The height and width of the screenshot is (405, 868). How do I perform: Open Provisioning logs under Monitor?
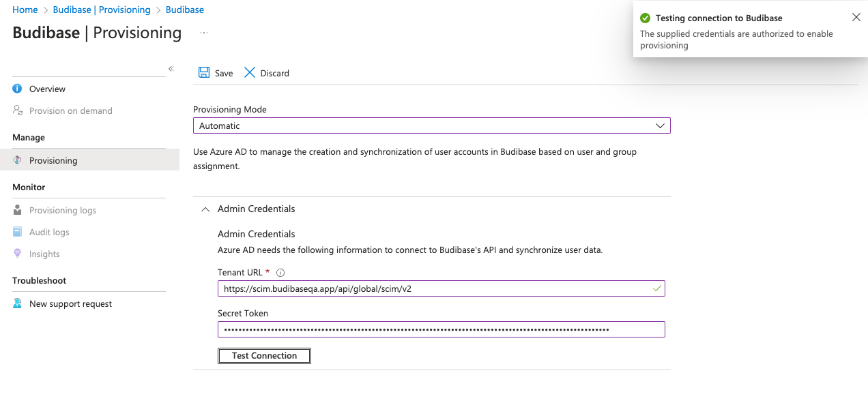pyautogui.click(x=63, y=210)
